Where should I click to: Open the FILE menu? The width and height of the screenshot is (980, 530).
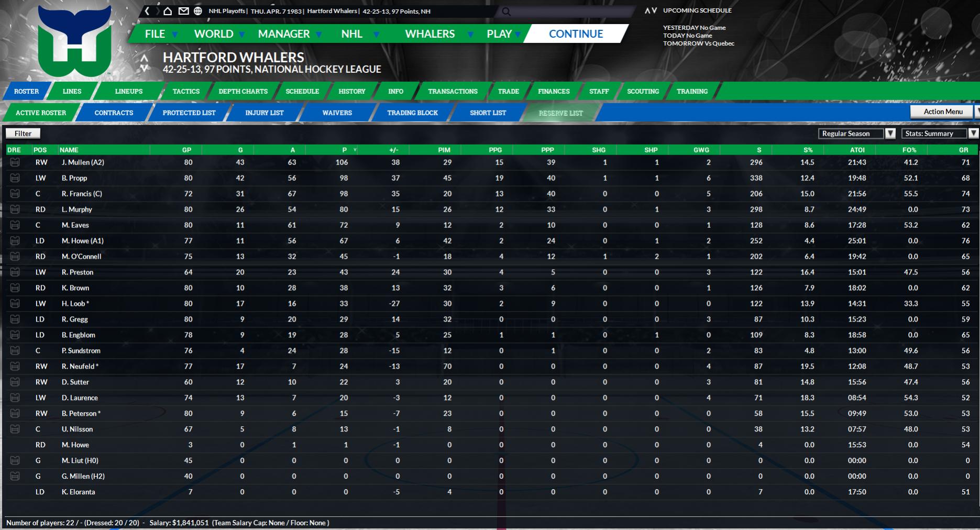[x=155, y=34]
